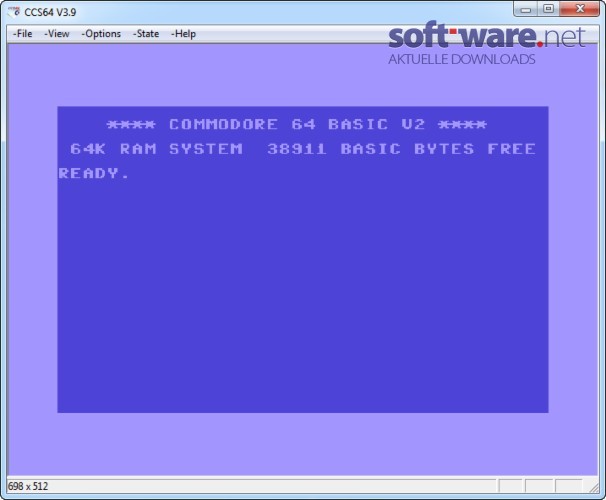Click the '698 x 512' status bar text

[28, 486]
